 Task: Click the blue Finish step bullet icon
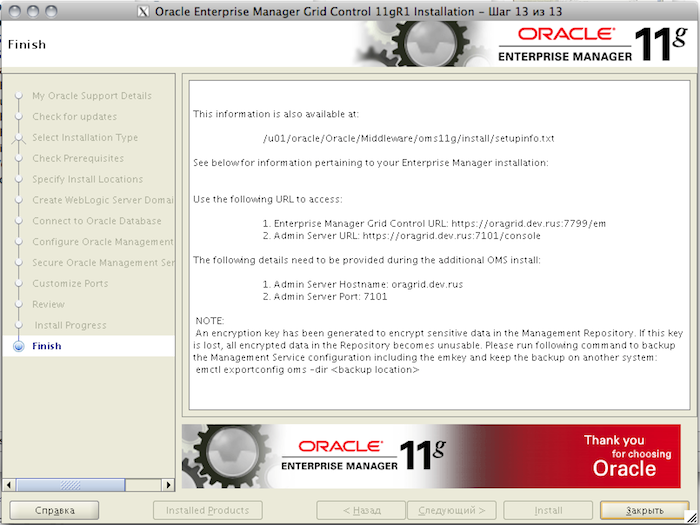tap(19, 346)
